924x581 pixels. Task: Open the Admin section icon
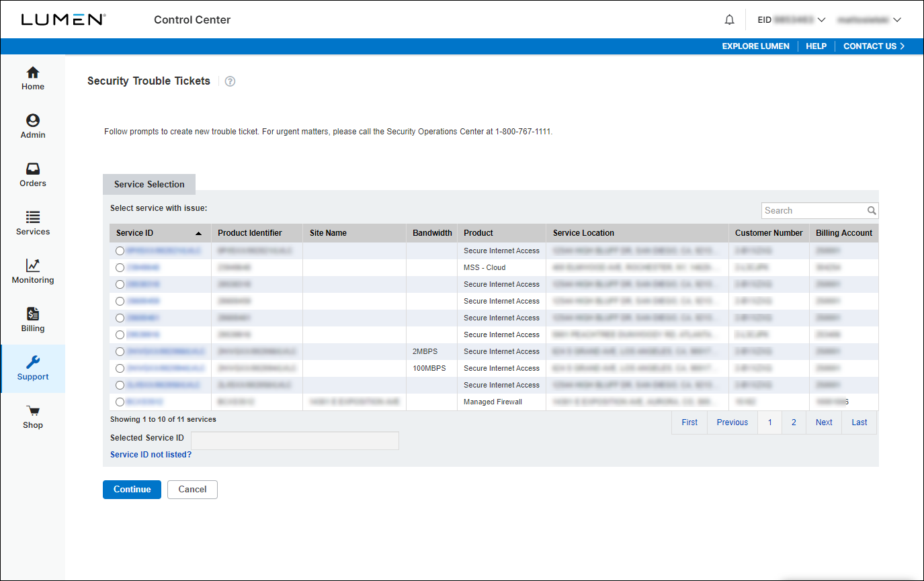coord(33,120)
